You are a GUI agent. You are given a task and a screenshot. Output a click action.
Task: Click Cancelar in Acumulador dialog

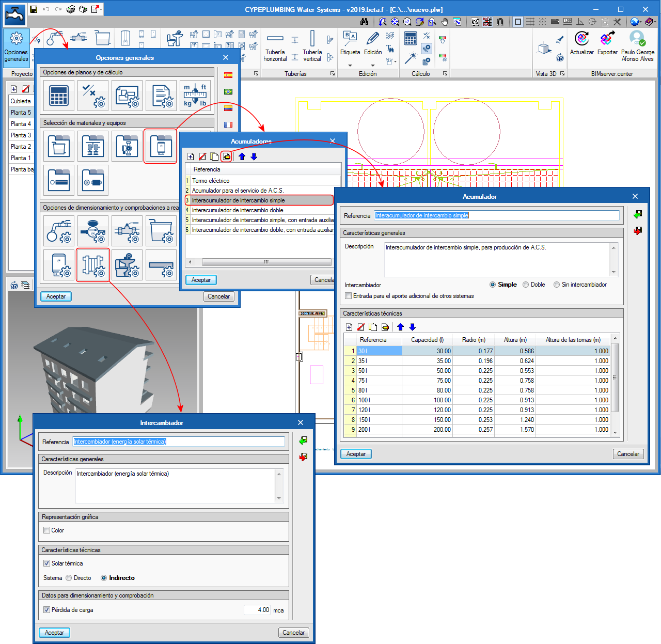tap(628, 454)
